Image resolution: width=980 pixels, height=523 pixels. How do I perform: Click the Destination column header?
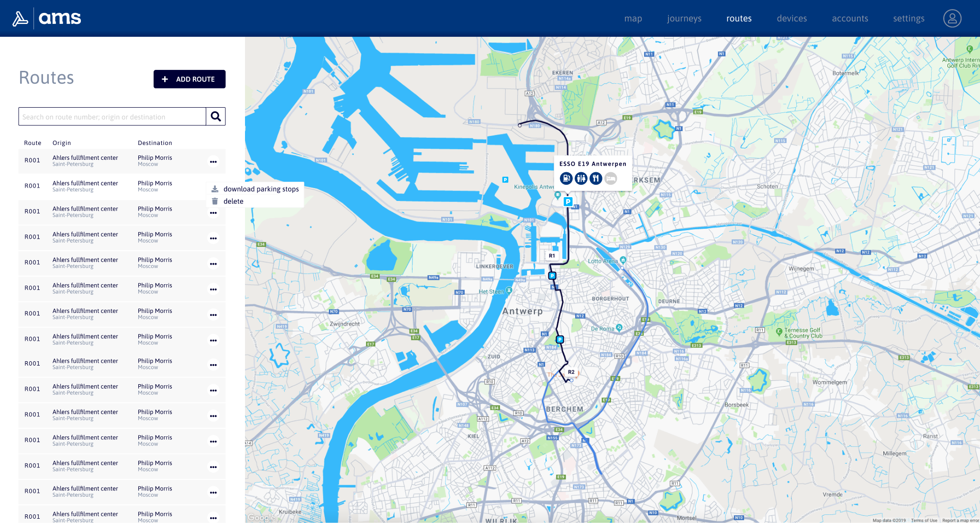click(155, 143)
